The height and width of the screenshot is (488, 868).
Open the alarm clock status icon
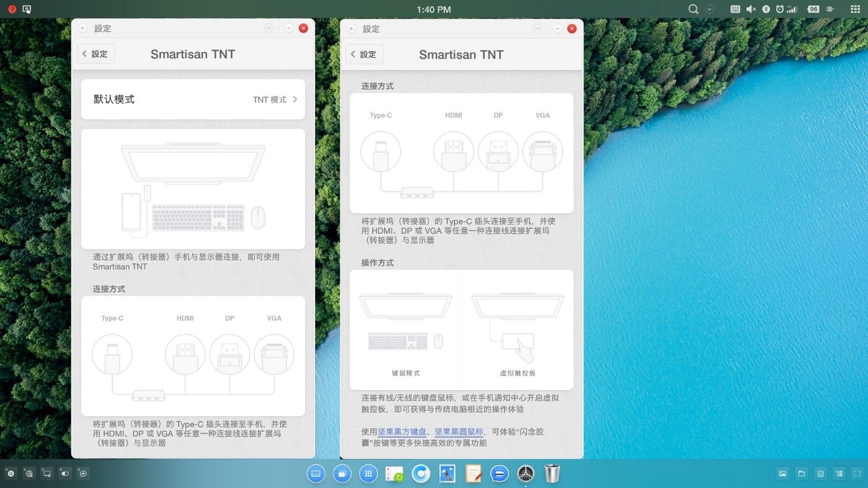coord(779,9)
